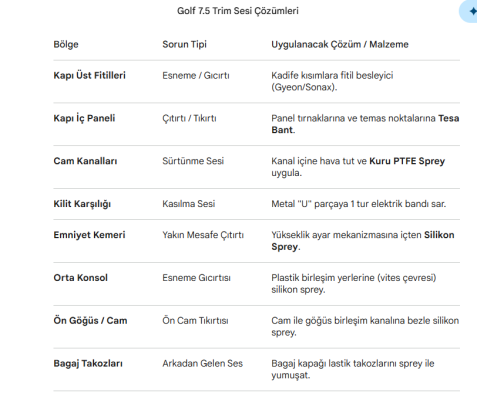477x400 pixels.
Task: Click the Cam Kanalları cell
Action: (x=85, y=161)
